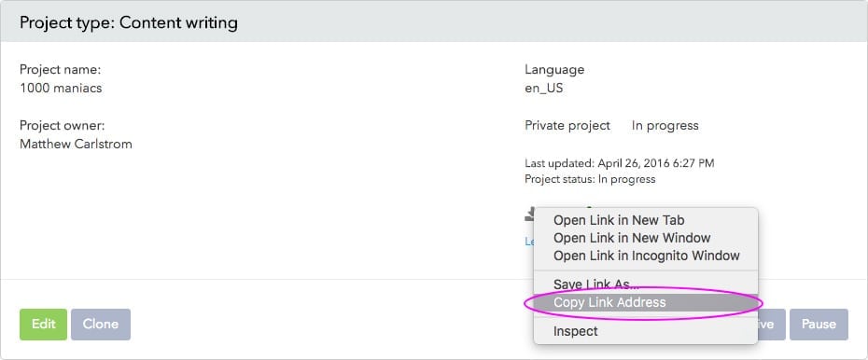The width and height of the screenshot is (868, 360).
Task: Click the en_US language value
Action: tap(543, 88)
